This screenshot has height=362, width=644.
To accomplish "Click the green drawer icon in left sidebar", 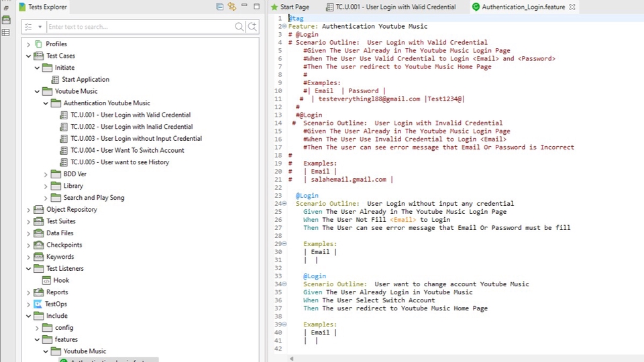I will [x=6, y=19].
